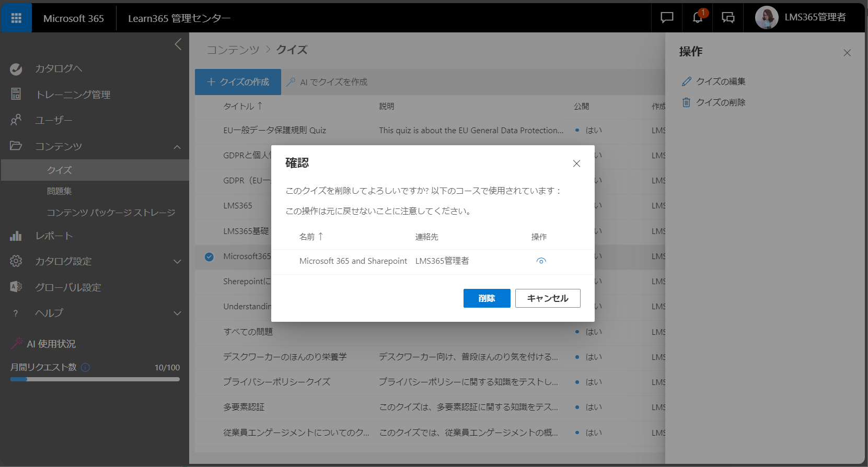868x467 pixels.
Task: Click the EU一般データ保護規則 Quiz row title
Action: click(x=275, y=130)
